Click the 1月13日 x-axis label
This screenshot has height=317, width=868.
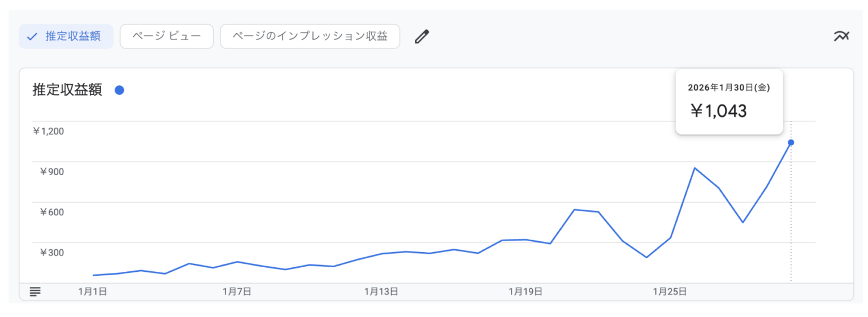click(x=381, y=292)
